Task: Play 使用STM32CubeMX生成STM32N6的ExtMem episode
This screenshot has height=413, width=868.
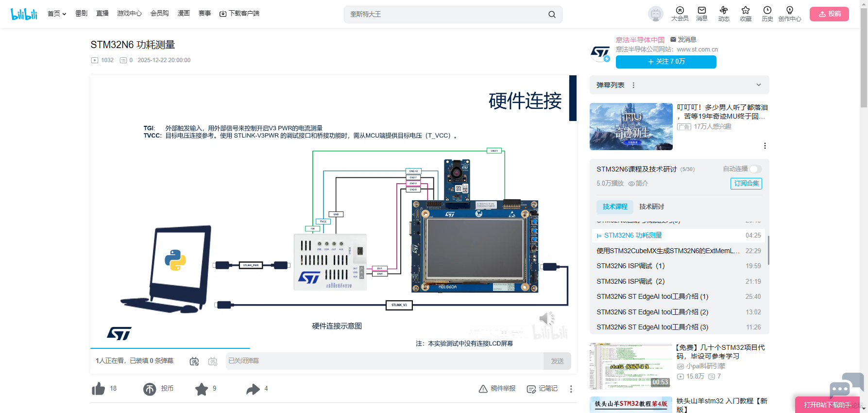Action: point(679,251)
